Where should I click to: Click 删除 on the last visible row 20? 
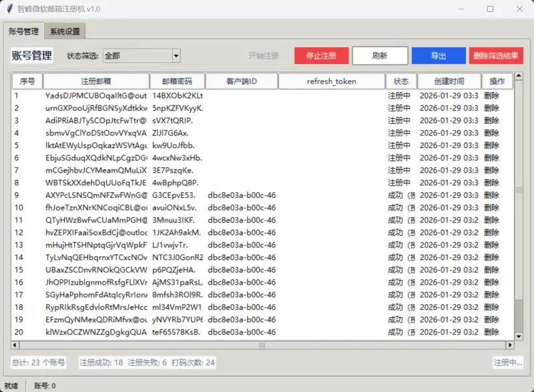[x=492, y=331]
